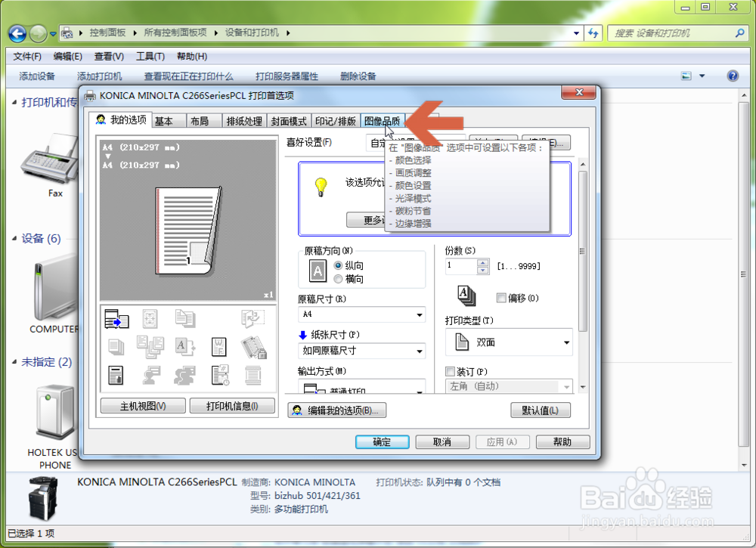Click the printer output method icon with blue arrow

(x=116, y=319)
